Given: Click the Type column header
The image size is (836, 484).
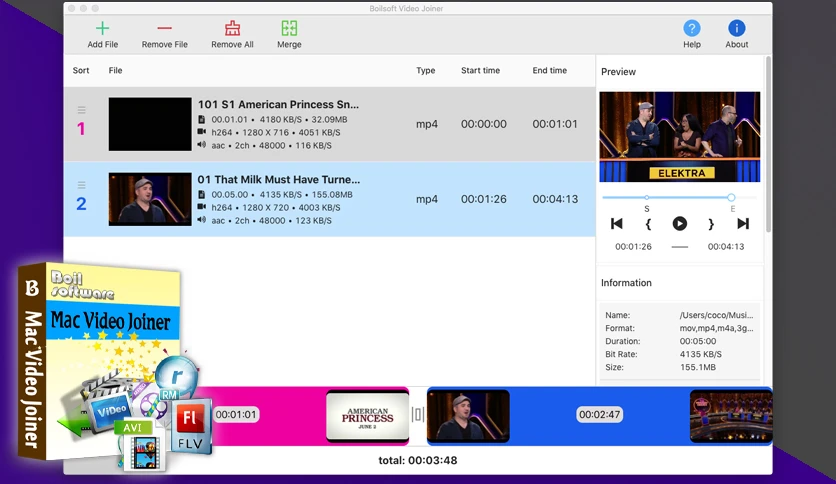Looking at the screenshot, I should 425,70.
